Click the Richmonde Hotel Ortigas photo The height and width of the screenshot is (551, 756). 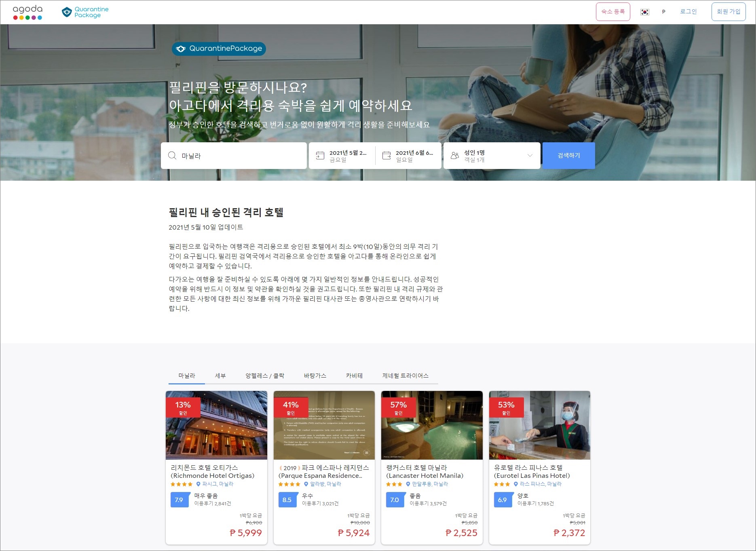pyautogui.click(x=216, y=425)
